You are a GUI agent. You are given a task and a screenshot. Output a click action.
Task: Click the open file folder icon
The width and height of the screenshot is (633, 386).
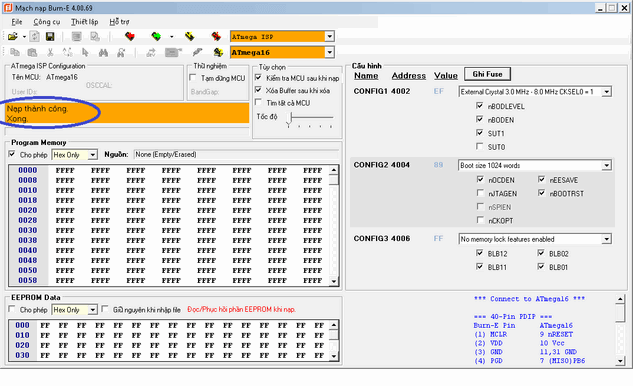point(13,37)
